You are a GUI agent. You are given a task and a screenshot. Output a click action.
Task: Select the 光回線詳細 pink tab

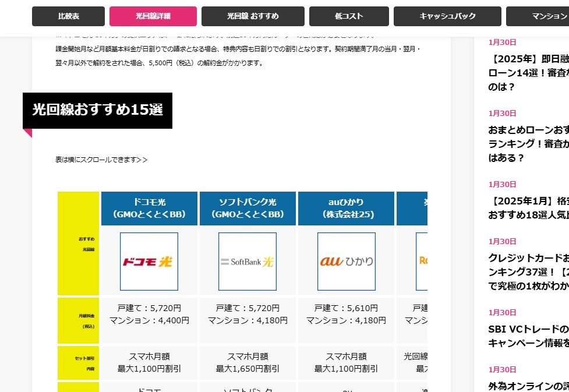(153, 16)
